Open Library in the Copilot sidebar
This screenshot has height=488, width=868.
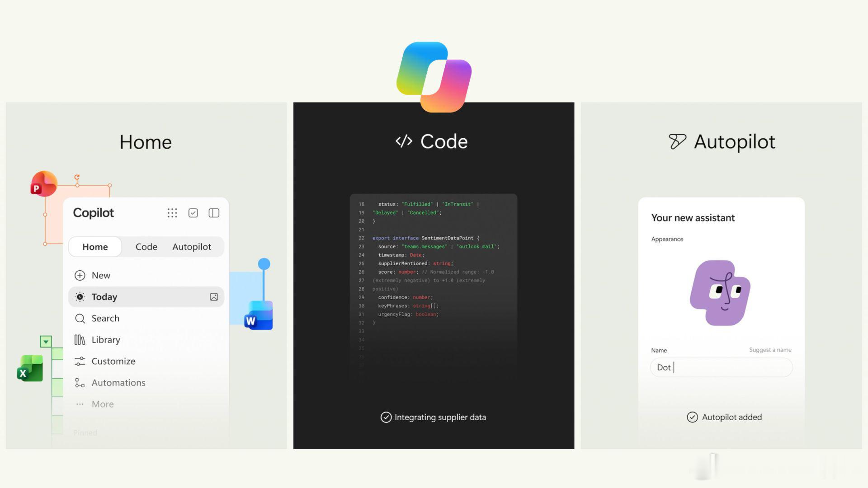coord(146,340)
